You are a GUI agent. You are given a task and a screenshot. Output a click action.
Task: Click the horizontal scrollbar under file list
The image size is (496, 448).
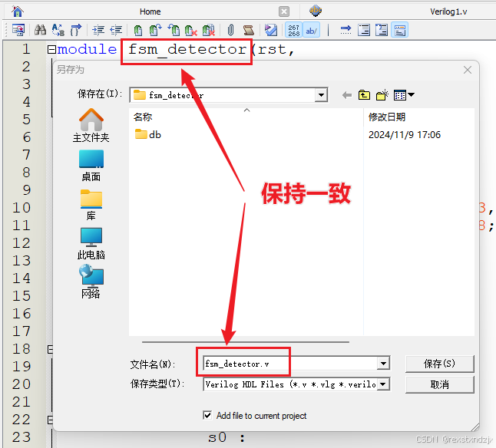pyautogui.click(x=246, y=342)
